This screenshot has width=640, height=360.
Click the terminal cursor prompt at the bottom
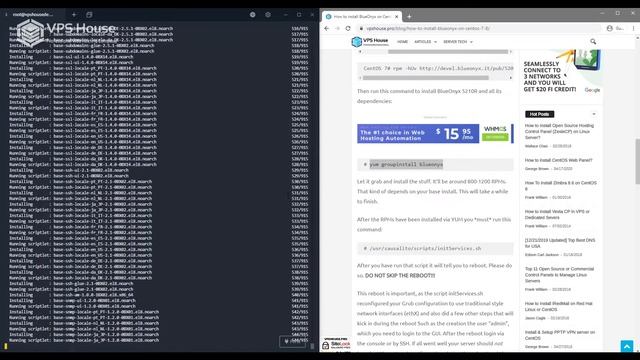[6, 346]
